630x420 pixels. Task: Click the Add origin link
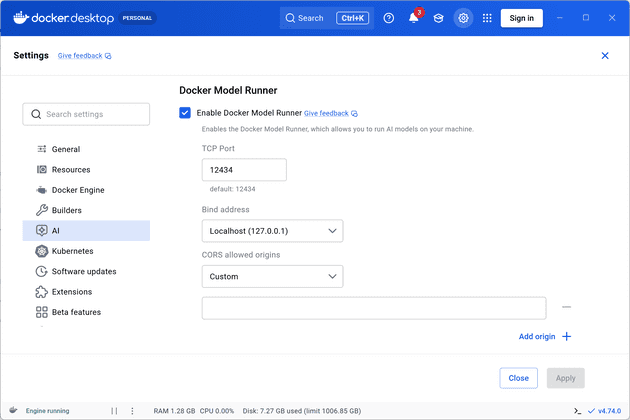(537, 336)
